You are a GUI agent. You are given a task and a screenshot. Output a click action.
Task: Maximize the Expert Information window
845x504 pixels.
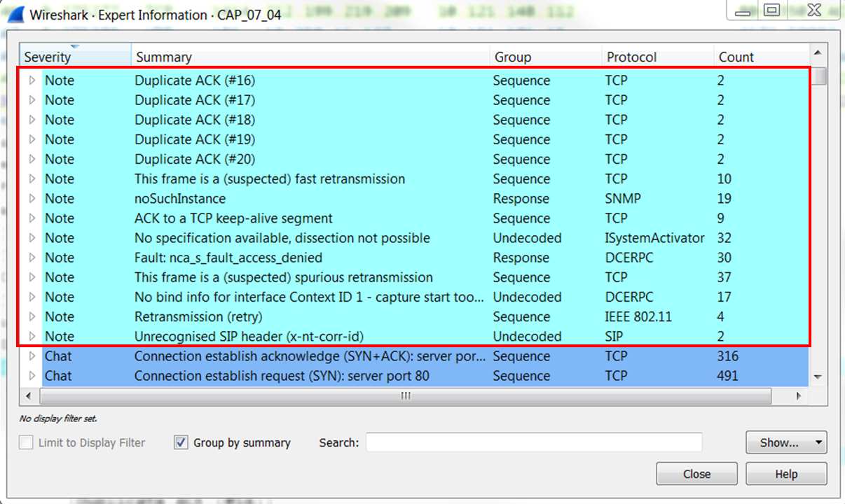pos(771,10)
